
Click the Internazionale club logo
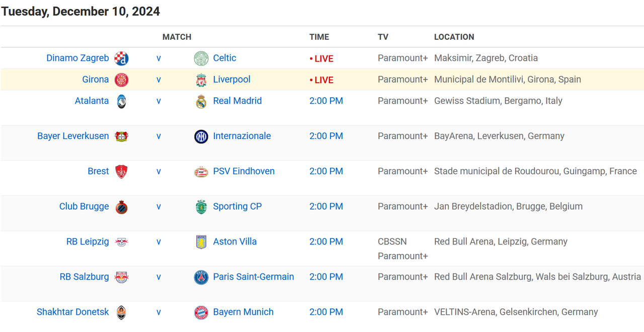tap(201, 137)
